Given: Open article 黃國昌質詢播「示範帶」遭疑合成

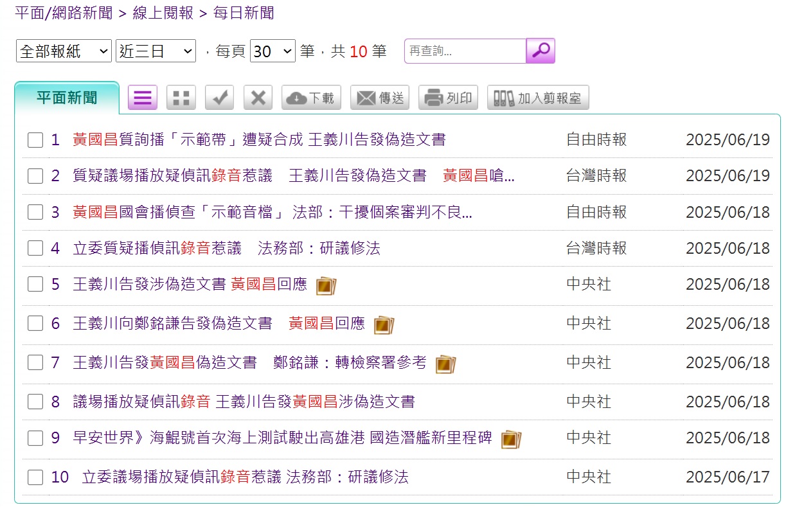Looking at the screenshot, I should (259, 139).
